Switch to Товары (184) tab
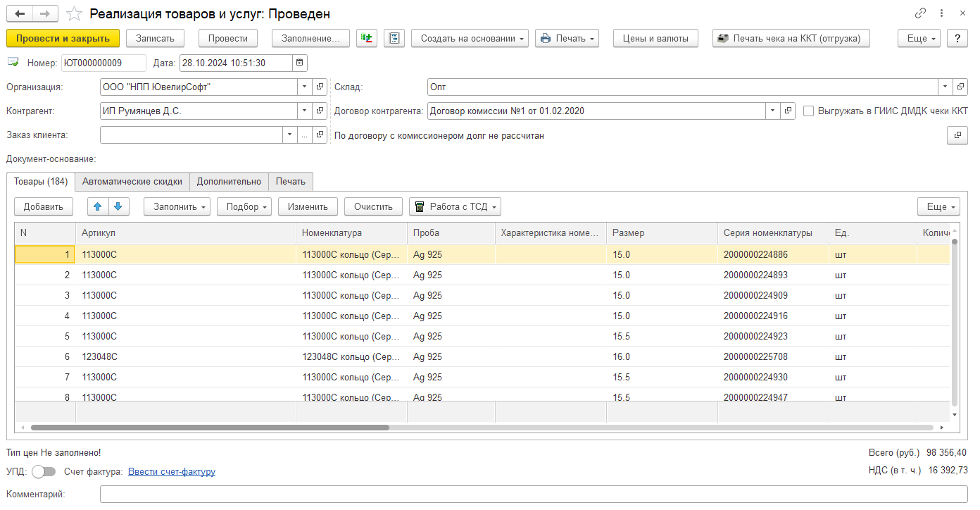Screen dimensions: 980x510 (x=41, y=181)
